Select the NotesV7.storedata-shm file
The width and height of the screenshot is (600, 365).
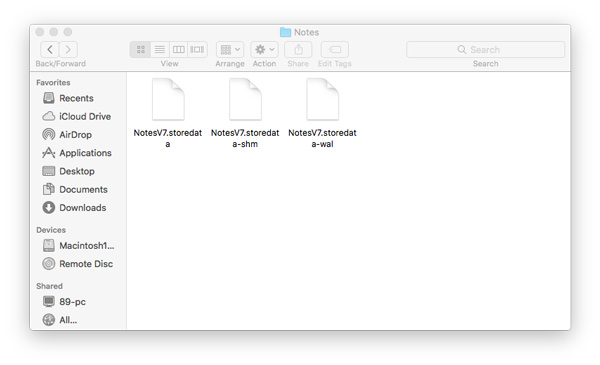pos(245,113)
